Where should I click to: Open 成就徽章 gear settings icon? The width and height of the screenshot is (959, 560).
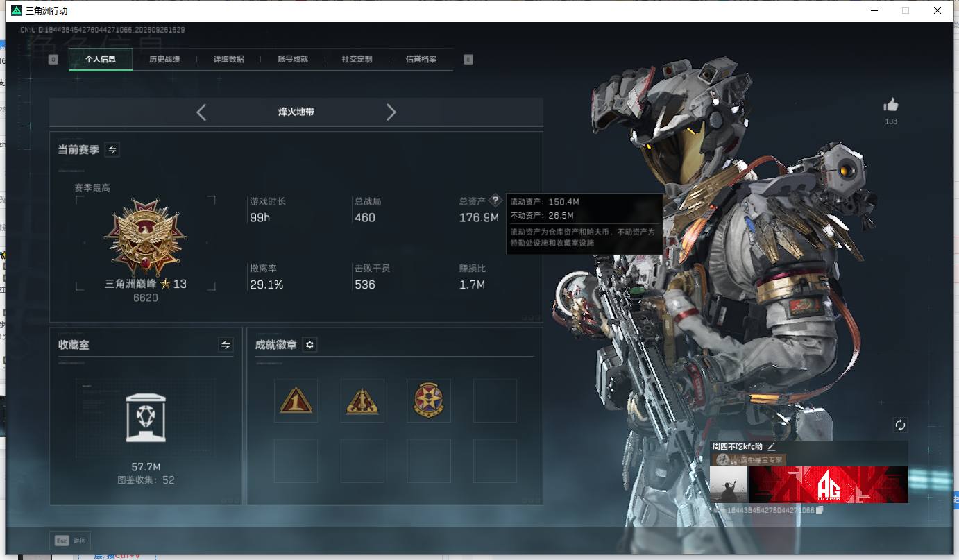tap(310, 345)
